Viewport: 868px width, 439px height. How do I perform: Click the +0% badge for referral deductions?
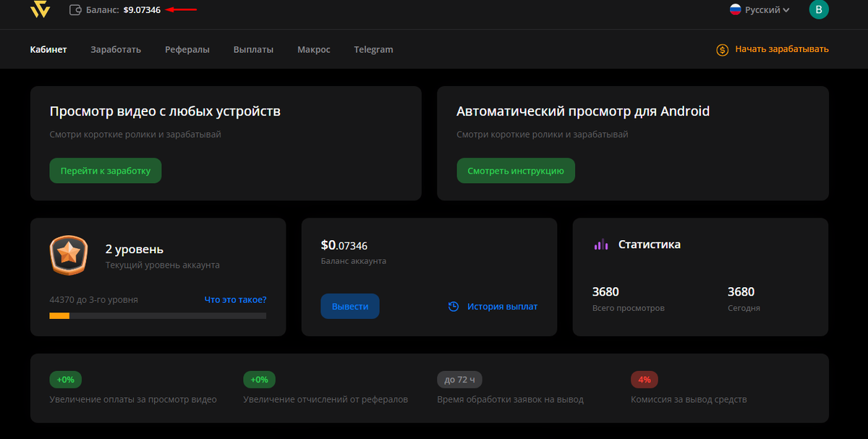point(259,380)
